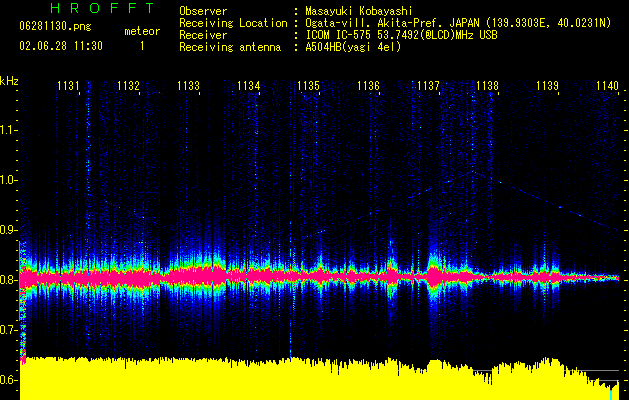This screenshot has height=400, width=629.
Task: Click the Observer label
Action: click(203, 11)
